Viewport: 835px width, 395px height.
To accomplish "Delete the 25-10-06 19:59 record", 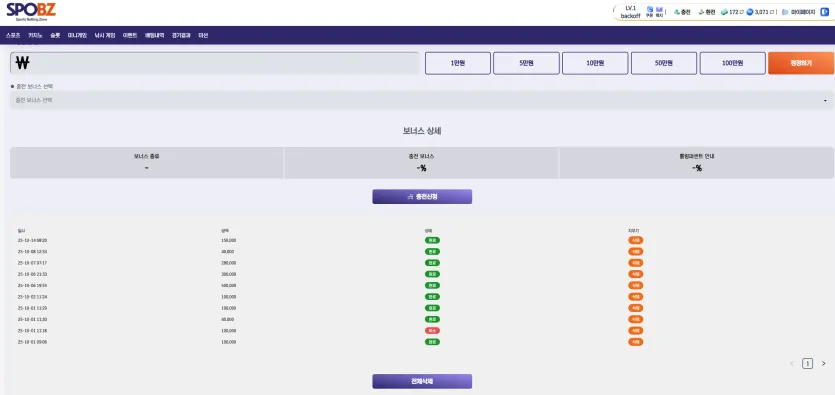I will point(635,285).
